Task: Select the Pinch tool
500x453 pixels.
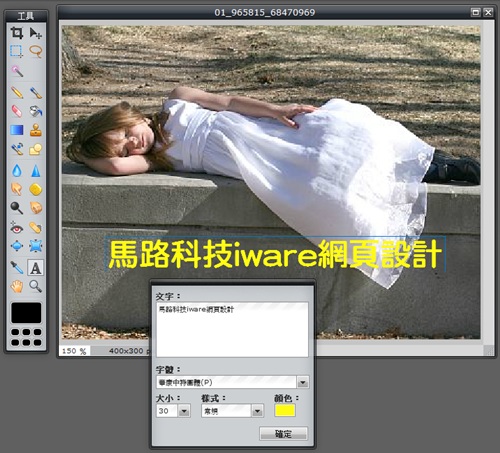Action: click(x=35, y=246)
